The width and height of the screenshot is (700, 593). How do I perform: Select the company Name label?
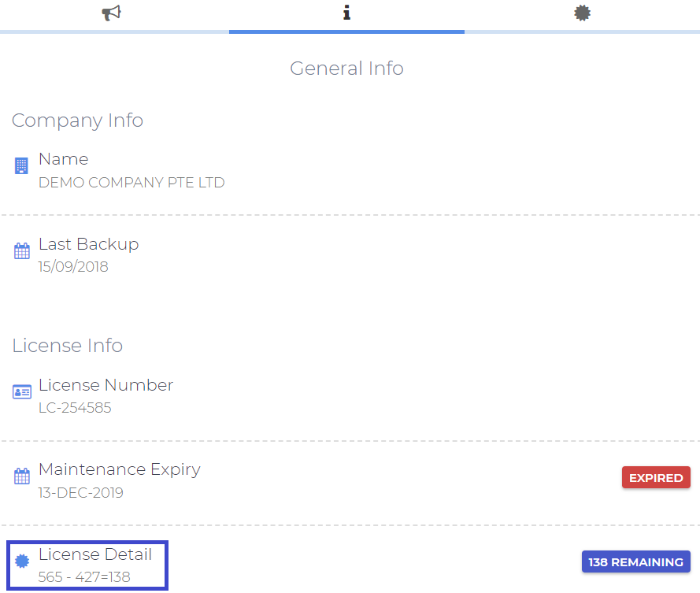[63, 159]
